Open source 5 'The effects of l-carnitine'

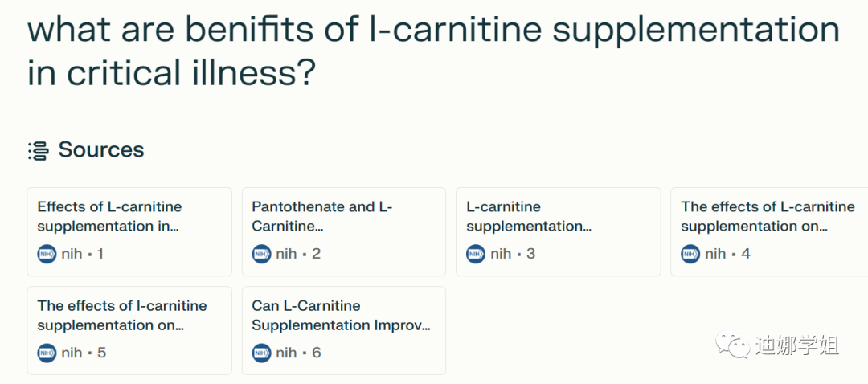click(129, 316)
